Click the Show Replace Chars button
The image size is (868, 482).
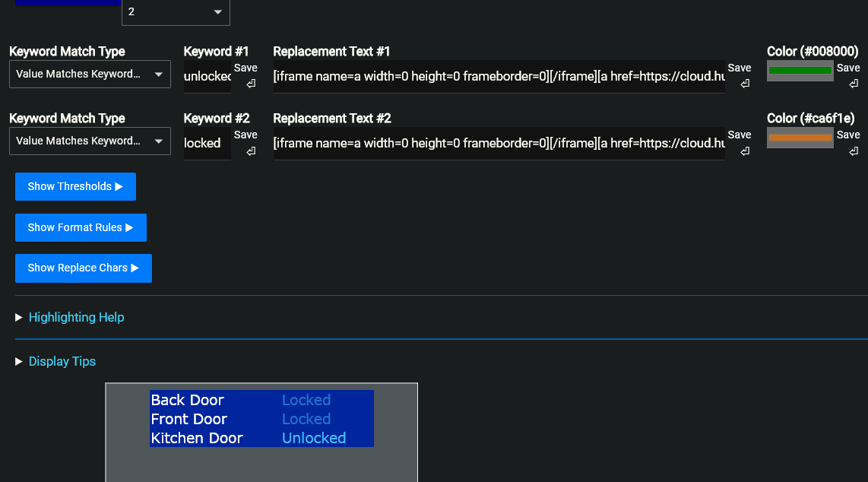coord(84,268)
